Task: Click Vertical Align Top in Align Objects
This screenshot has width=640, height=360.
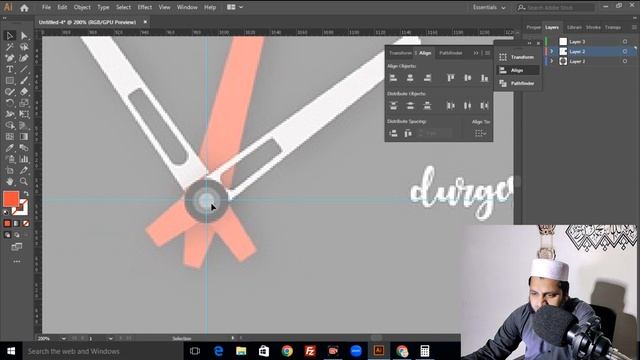Action: pos(450,78)
